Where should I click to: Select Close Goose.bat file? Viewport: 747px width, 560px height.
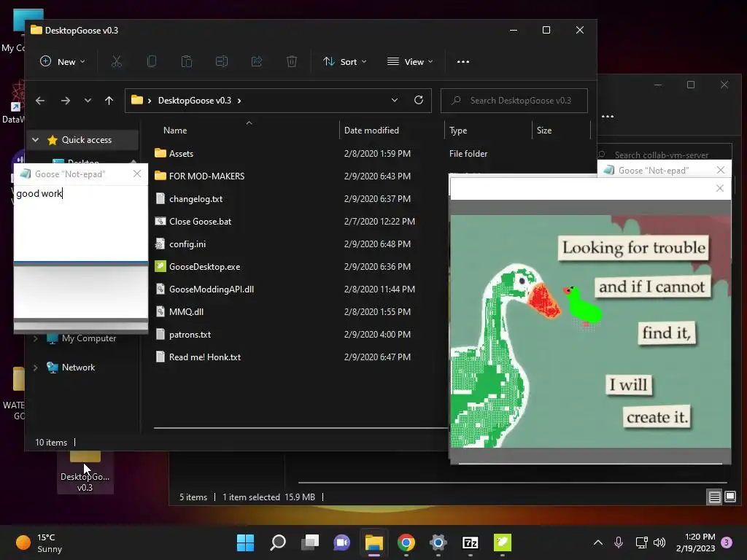200,222
